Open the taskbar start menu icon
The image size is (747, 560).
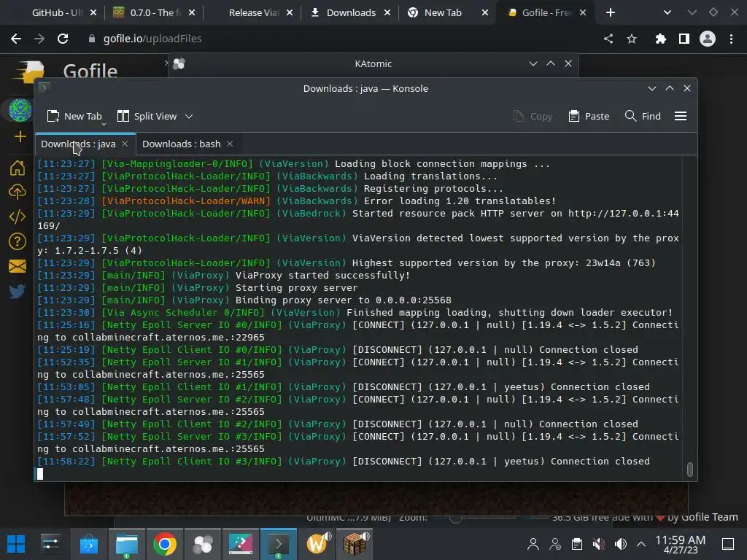tap(16, 544)
